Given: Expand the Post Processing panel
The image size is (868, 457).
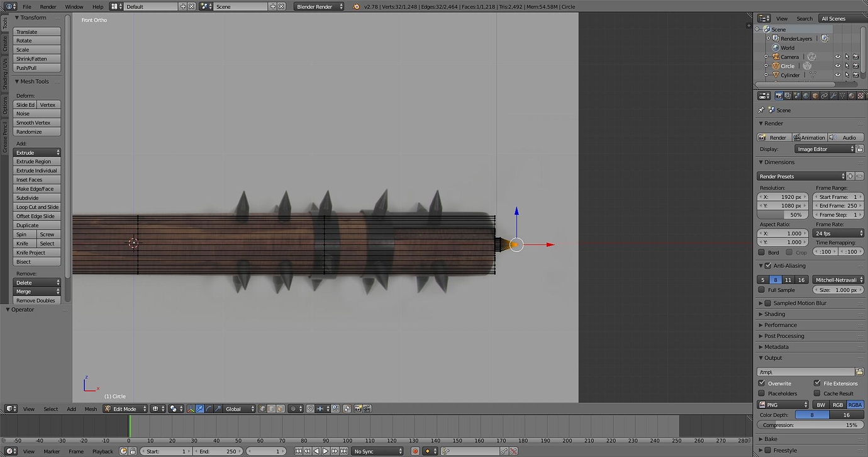Looking at the screenshot, I should [784, 336].
